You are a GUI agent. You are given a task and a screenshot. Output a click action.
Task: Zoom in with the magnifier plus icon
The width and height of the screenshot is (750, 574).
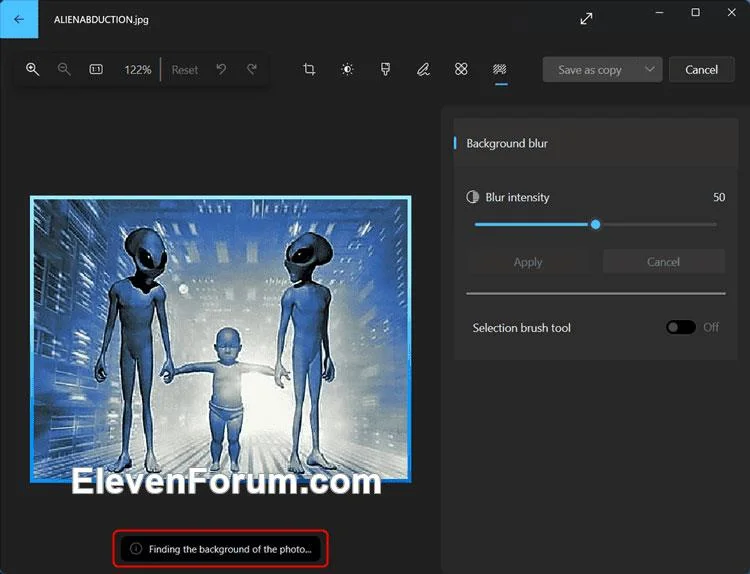(x=33, y=69)
